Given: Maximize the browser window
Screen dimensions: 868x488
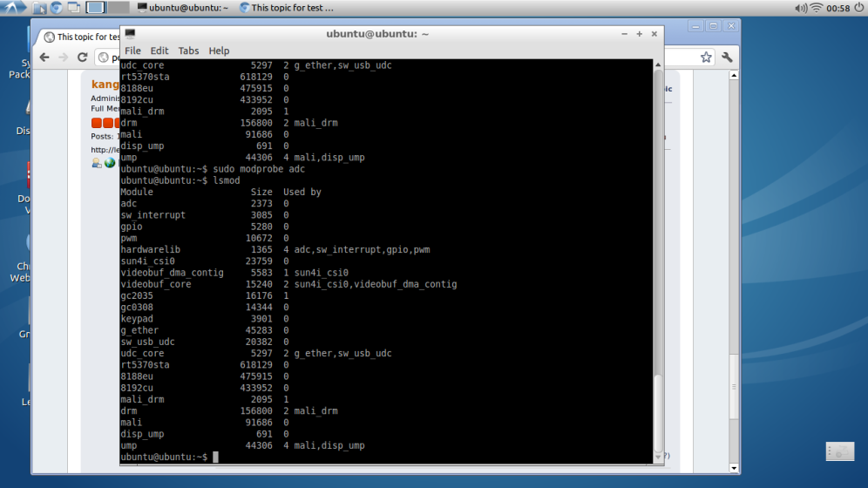Looking at the screenshot, I should [x=713, y=26].
